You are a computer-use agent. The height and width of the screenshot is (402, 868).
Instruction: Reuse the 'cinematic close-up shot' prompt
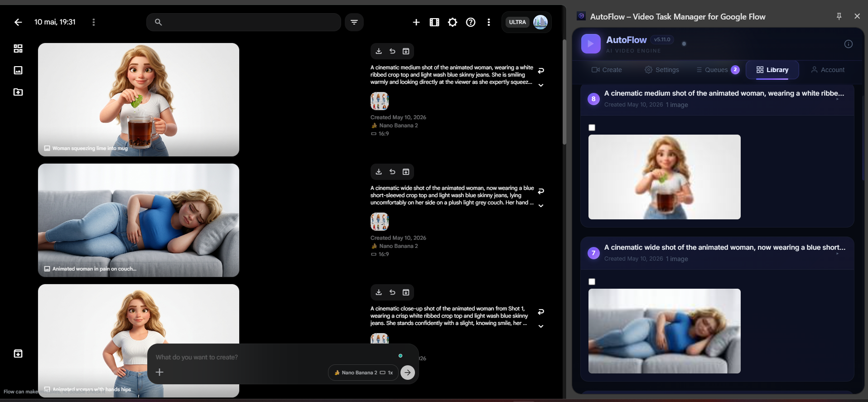pyautogui.click(x=541, y=312)
